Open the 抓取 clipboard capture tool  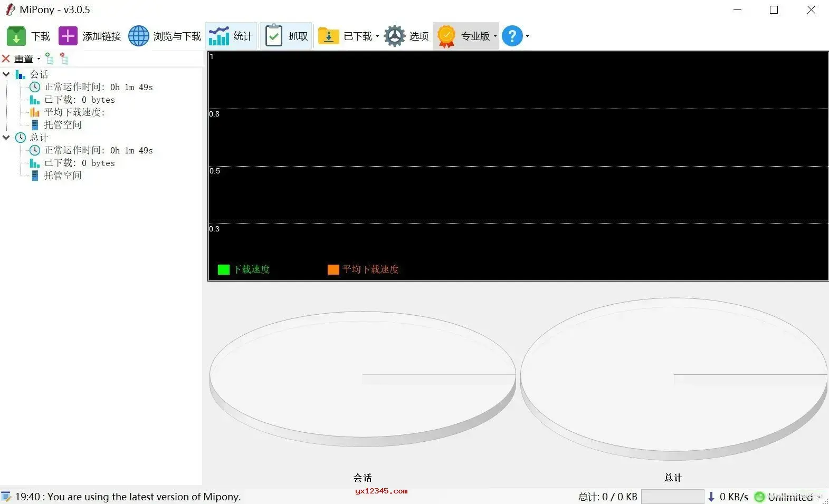286,36
